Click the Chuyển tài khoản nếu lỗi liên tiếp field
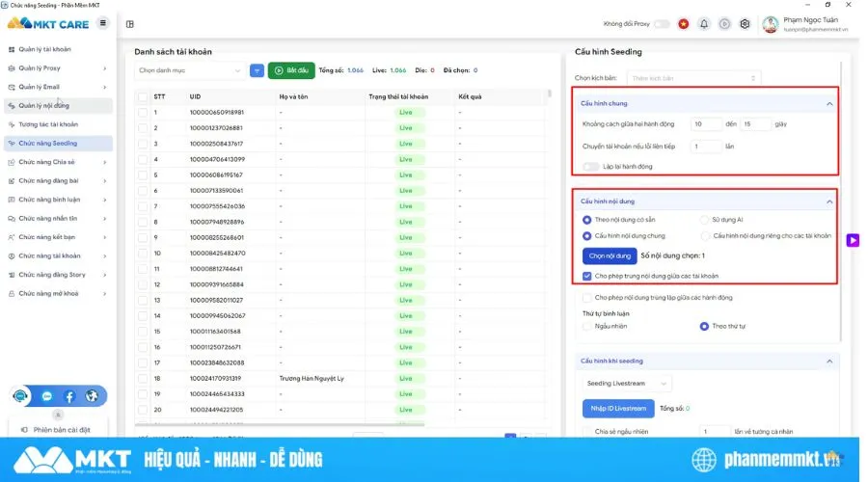 click(x=706, y=147)
